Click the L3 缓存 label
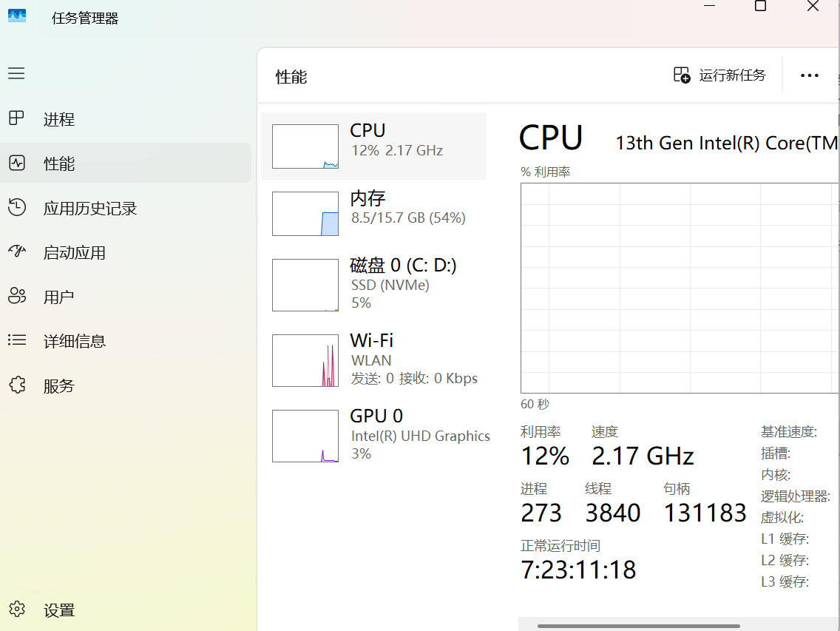The height and width of the screenshot is (631, 840). (x=785, y=582)
